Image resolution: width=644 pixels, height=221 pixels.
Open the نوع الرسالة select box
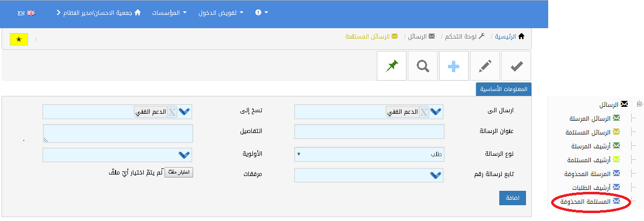click(369, 154)
